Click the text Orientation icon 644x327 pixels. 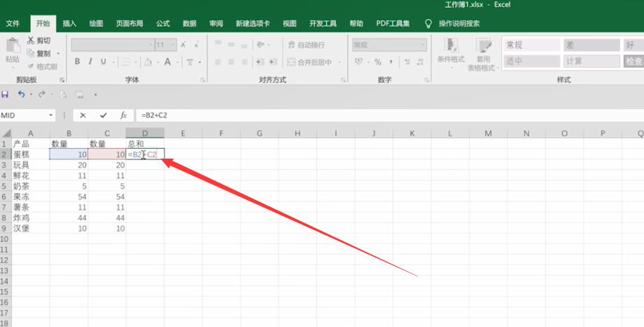pyautogui.click(x=260, y=44)
